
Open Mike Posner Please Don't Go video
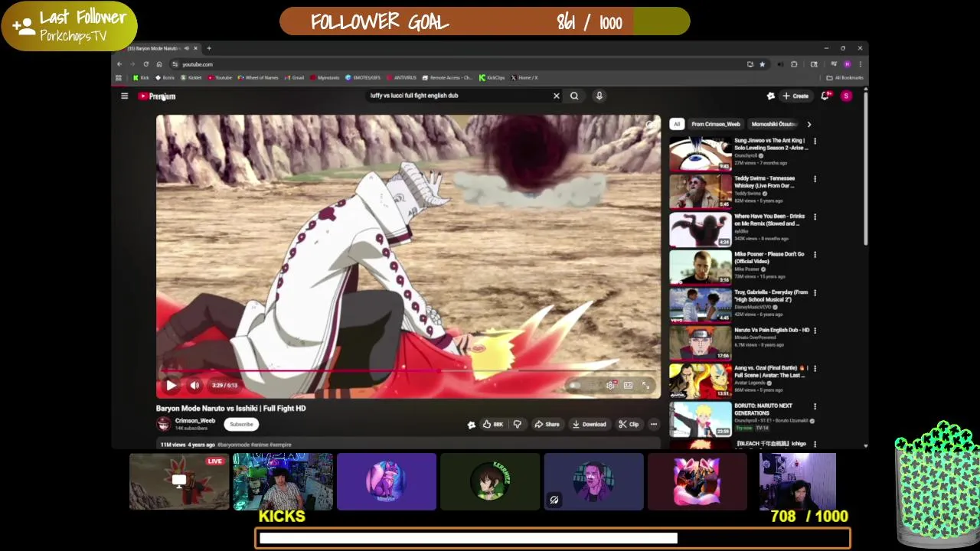pos(769,257)
